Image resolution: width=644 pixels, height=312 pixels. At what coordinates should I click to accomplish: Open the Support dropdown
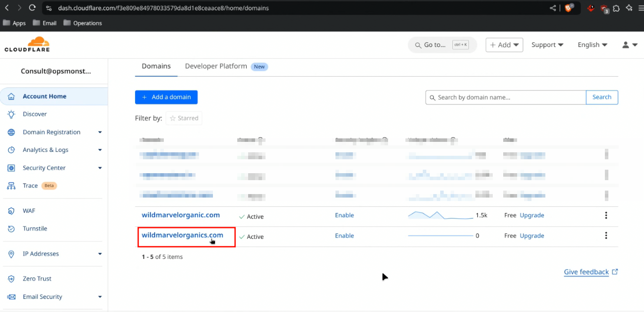[x=547, y=45]
